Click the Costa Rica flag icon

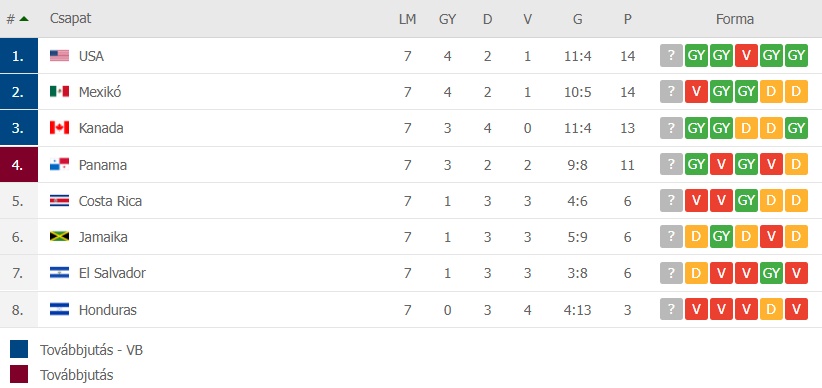(x=59, y=201)
